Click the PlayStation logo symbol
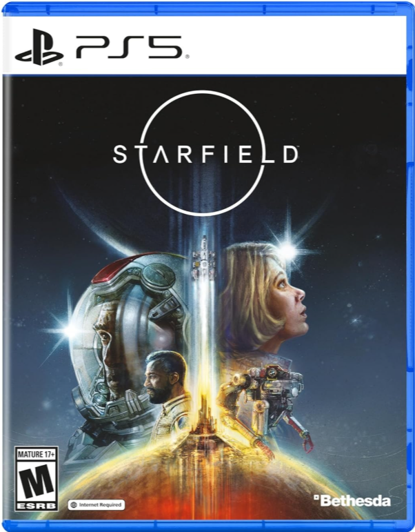The image size is (415, 532). coord(39,47)
